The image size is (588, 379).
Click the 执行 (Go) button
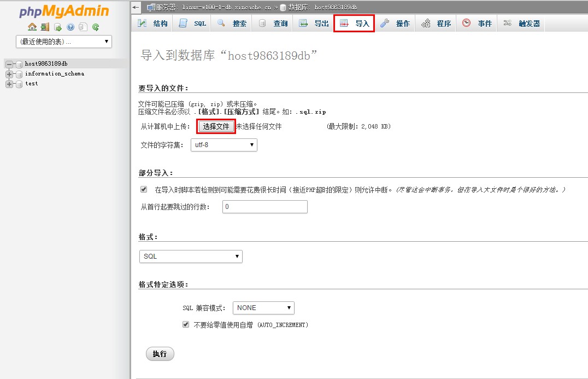click(x=160, y=354)
